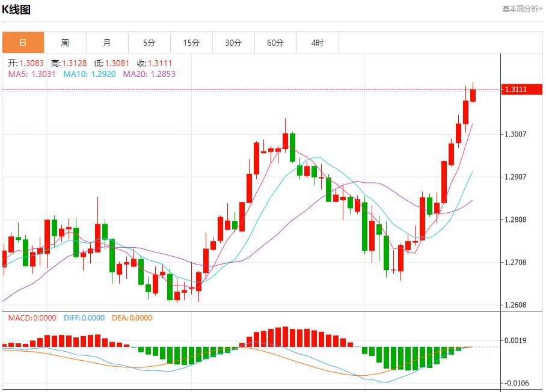Click the DIFF indicator label
Viewport: 546px width, 392px height.
point(84,318)
